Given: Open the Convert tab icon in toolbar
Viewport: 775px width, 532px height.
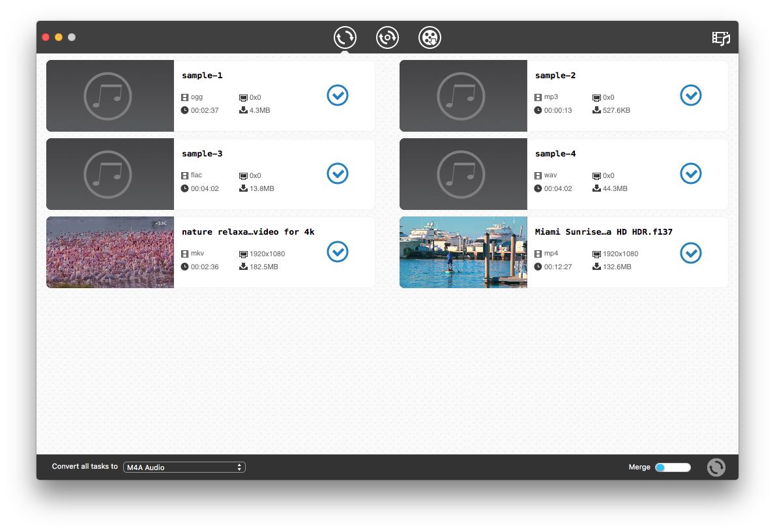Looking at the screenshot, I should pyautogui.click(x=345, y=38).
